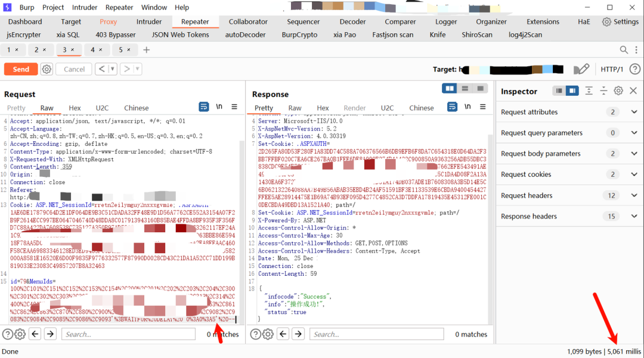Open HTTP/1 protocol selector
The image size is (644, 358).
612,69
